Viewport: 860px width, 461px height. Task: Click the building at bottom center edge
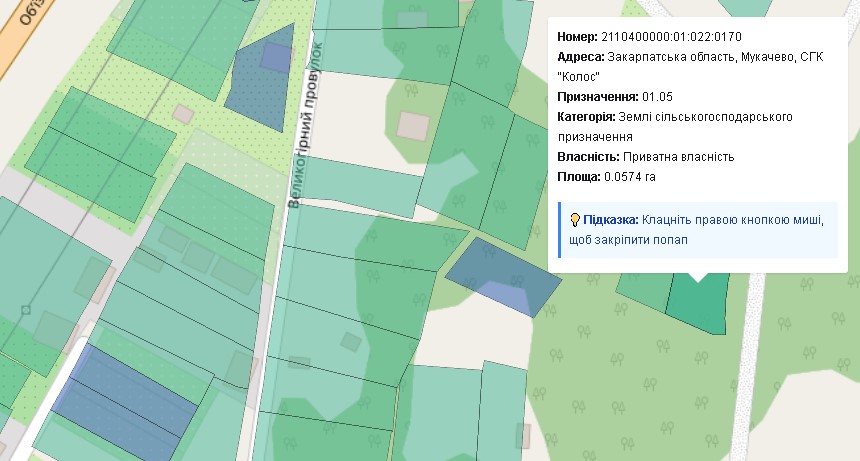click(x=522, y=435)
